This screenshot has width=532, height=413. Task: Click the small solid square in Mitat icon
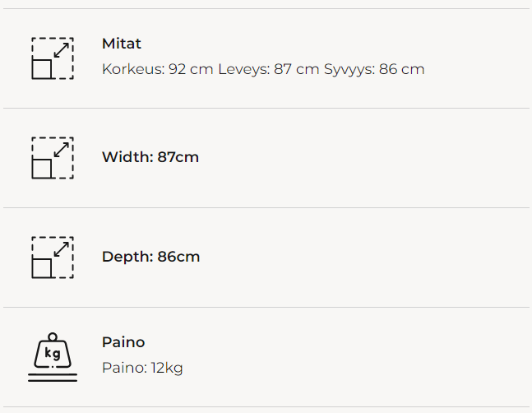tap(42, 69)
